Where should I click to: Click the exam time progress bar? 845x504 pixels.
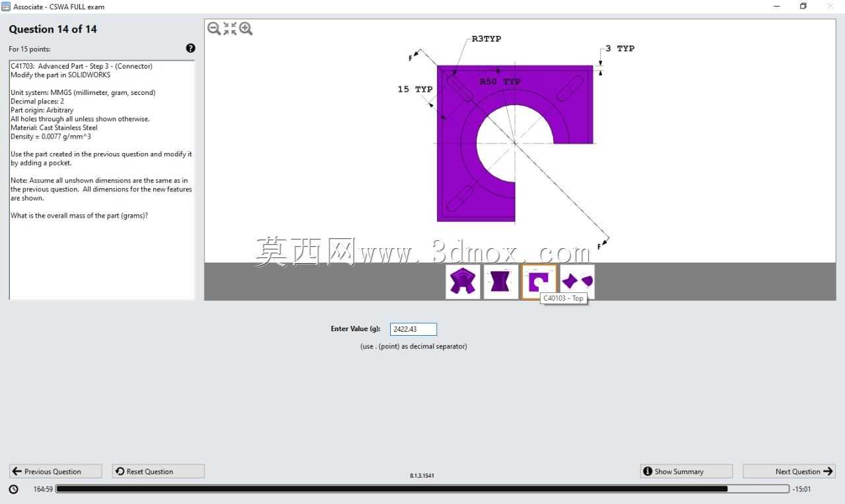coord(422,489)
